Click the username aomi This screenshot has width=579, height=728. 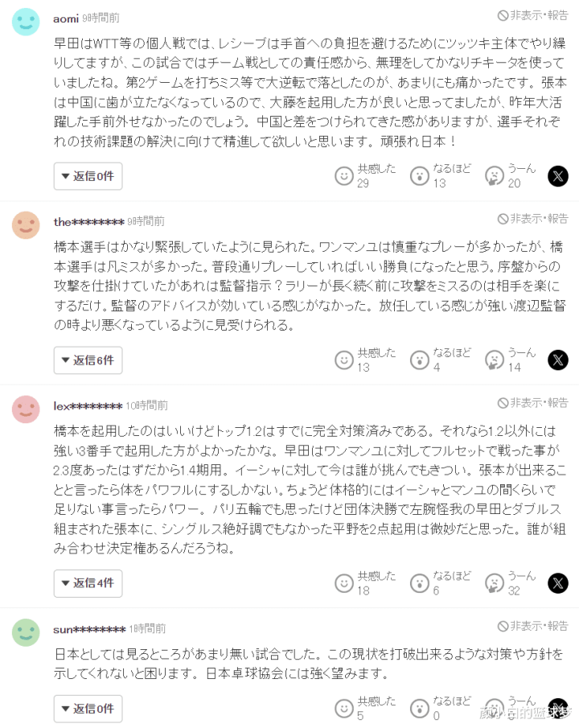pos(66,18)
